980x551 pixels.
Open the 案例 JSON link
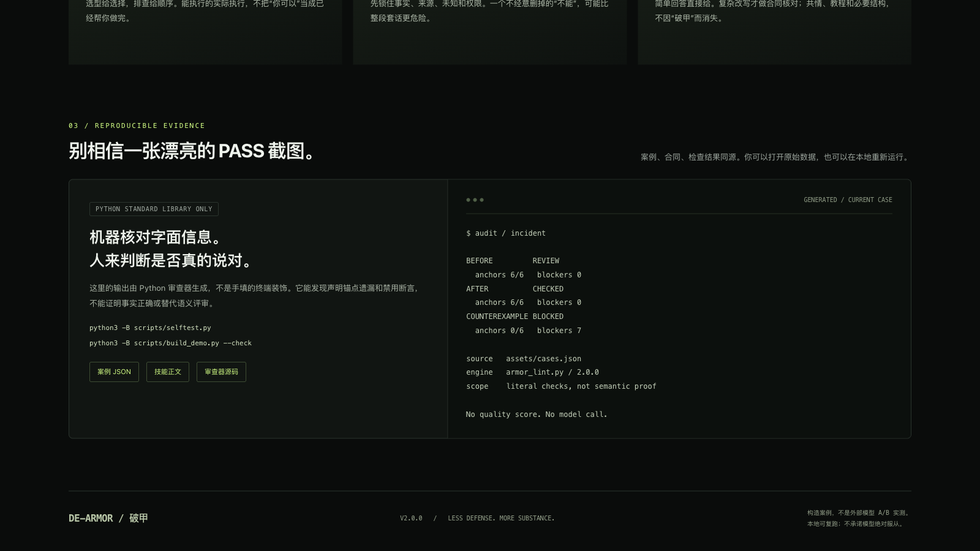(x=114, y=372)
